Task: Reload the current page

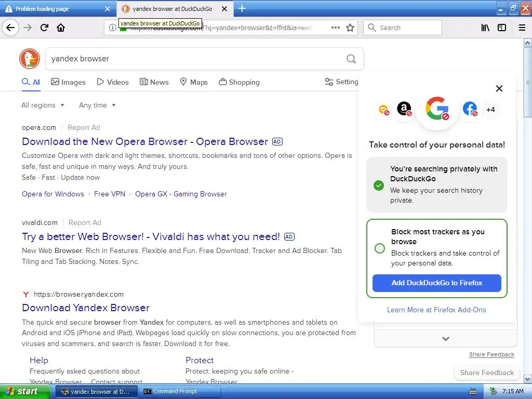Action: click(44, 28)
